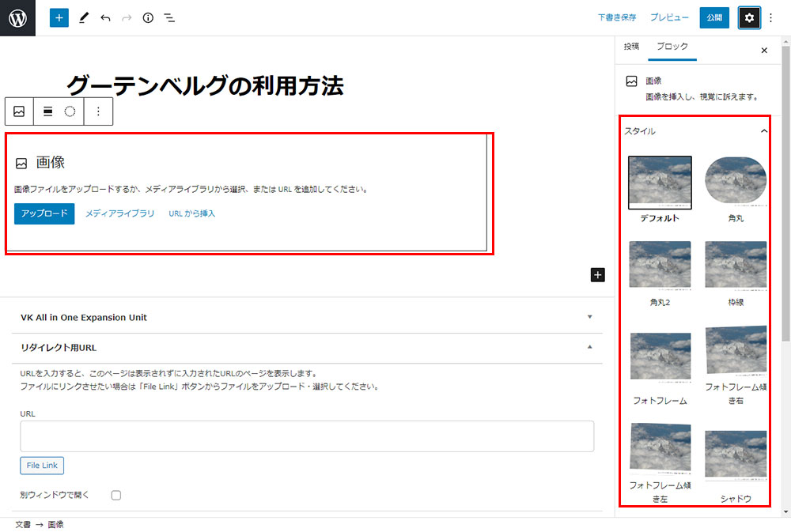Open the block inserter plus button
Viewport: 791px width, 532px height.
click(x=59, y=17)
